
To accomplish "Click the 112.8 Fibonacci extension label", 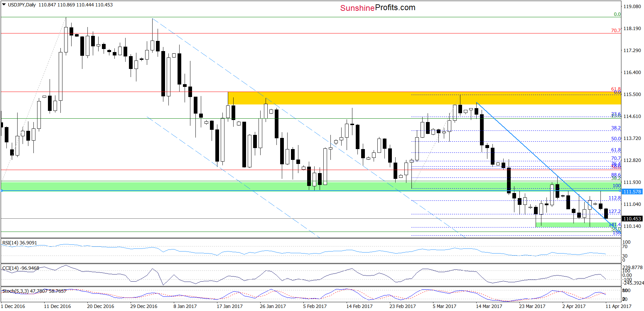I will point(615,198).
